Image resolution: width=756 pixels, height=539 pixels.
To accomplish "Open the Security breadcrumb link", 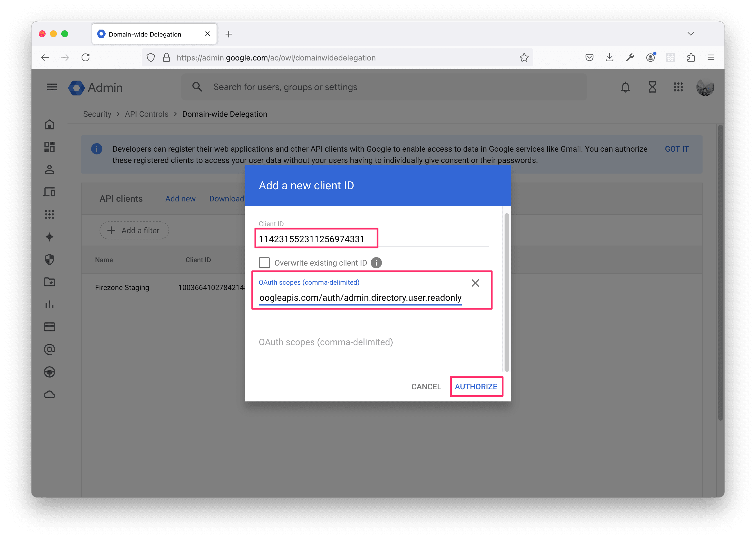I will pyautogui.click(x=97, y=114).
